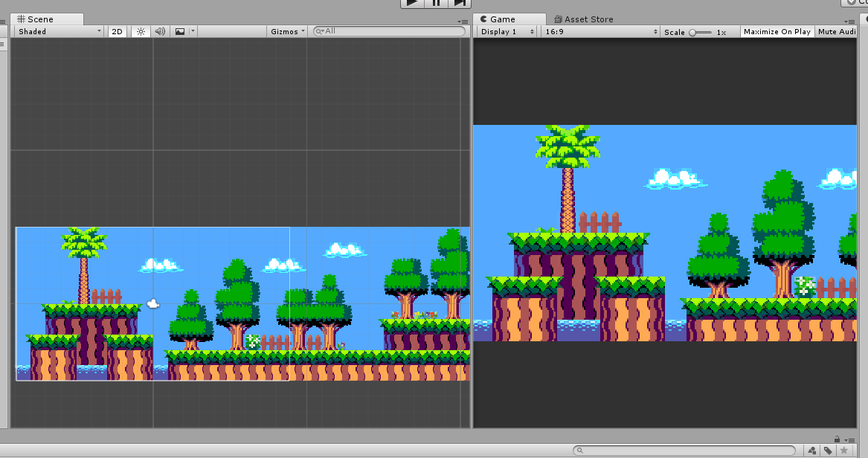This screenshot has height=458, width=868.
Task: Click the Scene search magnifier dropdown icon
Action: pyautogui.click(x=320, y=31)
